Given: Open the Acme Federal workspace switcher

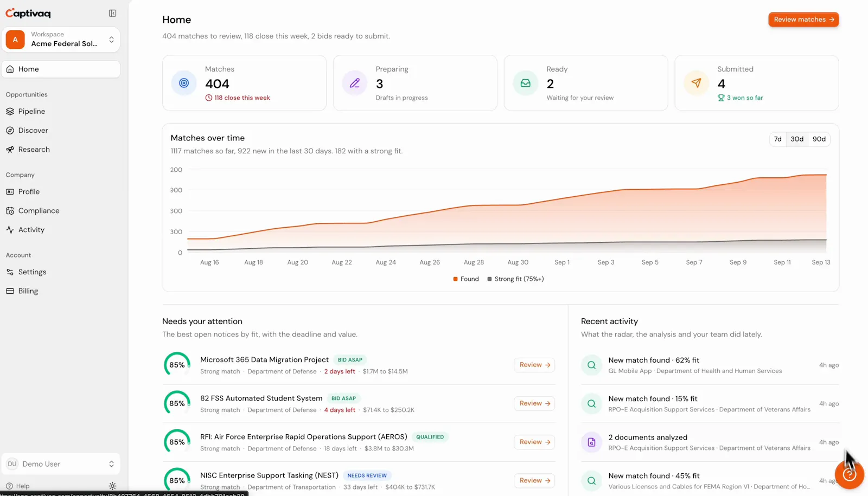Looking at the screenshot, I should [x=61, y=39].
